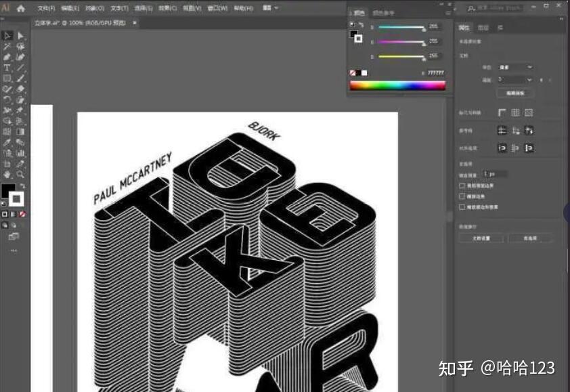This screenshot has width=570, height=392.
Task: Select the Rotate tool
Action: (x=7, y=100)
